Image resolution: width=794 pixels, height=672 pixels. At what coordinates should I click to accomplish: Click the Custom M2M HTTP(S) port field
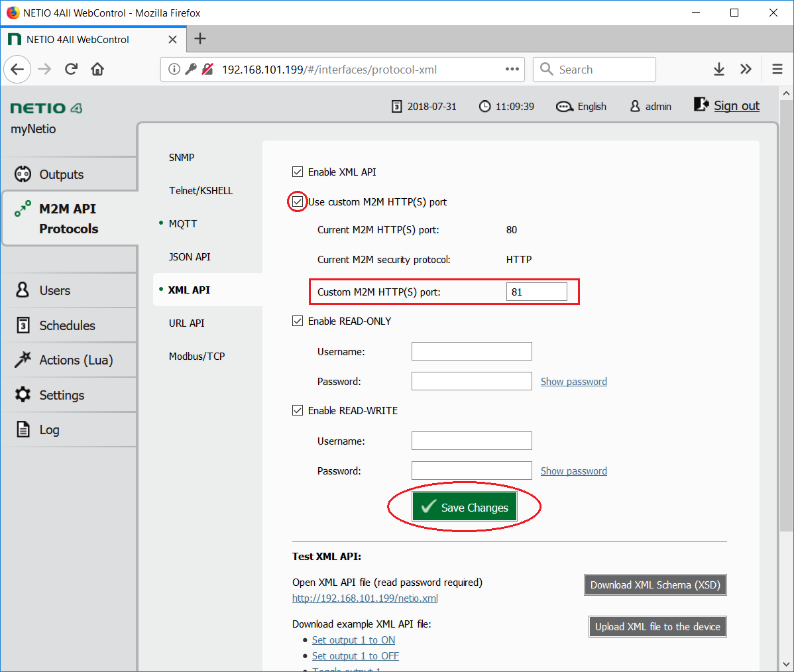point(536,292)
